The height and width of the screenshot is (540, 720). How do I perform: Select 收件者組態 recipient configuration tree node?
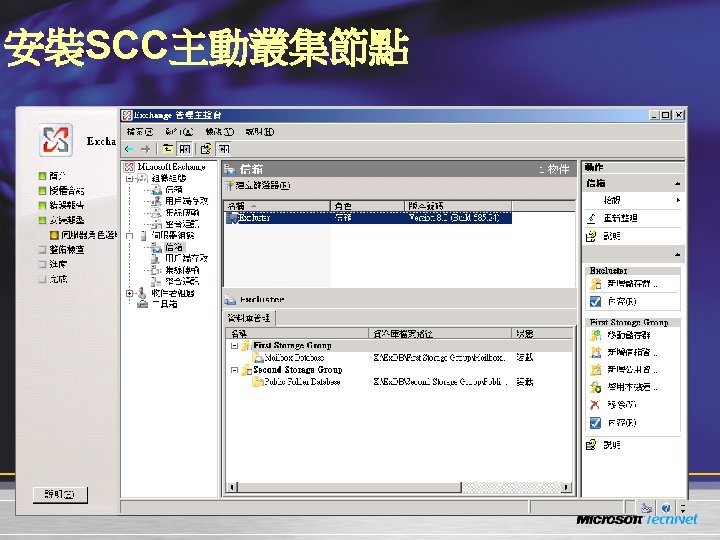pos(173,293)
